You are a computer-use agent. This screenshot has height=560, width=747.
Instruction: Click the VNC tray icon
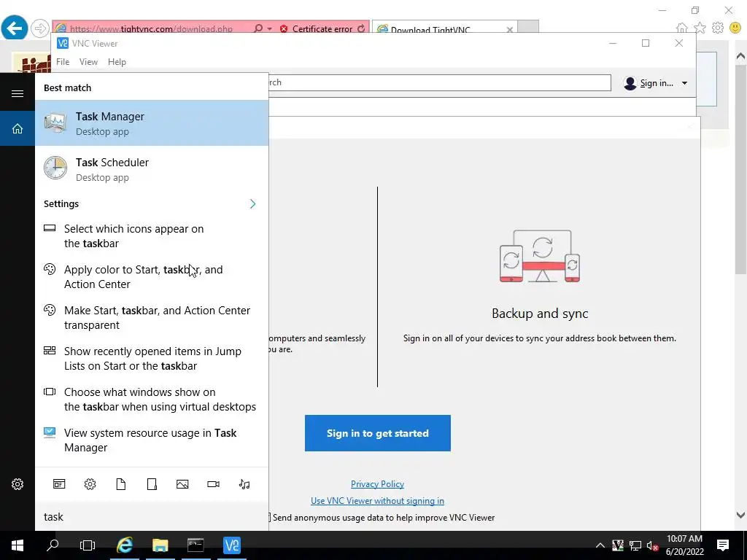[618, 545]
